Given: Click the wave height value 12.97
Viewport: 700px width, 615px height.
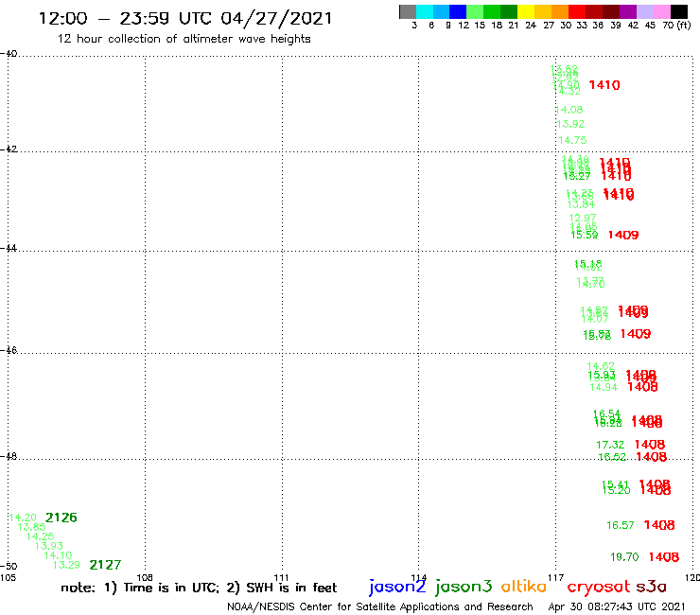Looking at the screenshot, I should click(583, 218).
